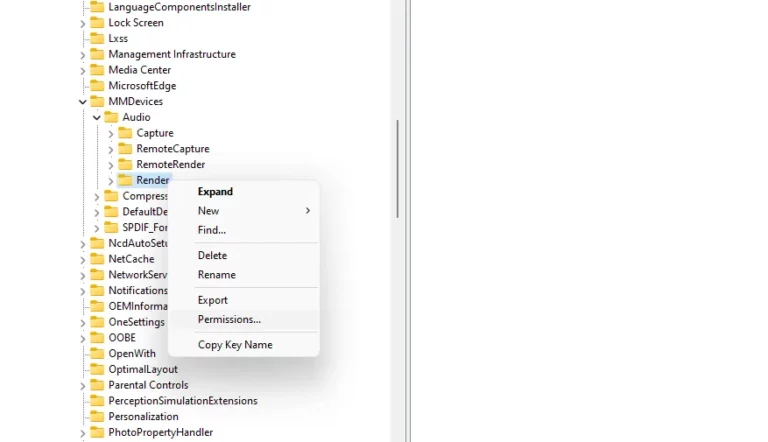Click the NetCache folder icon
The image size is (768, 442).
97,259
